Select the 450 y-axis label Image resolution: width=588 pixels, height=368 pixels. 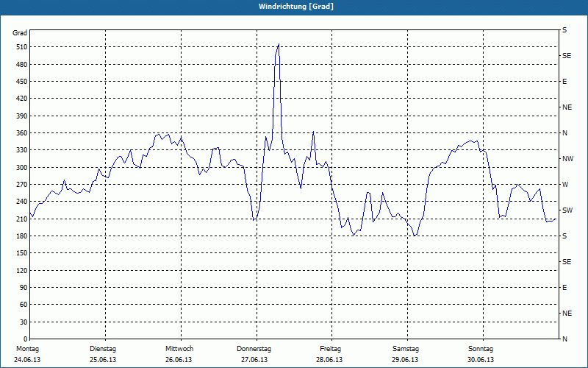pyautogui.click(x=21, y=82)
